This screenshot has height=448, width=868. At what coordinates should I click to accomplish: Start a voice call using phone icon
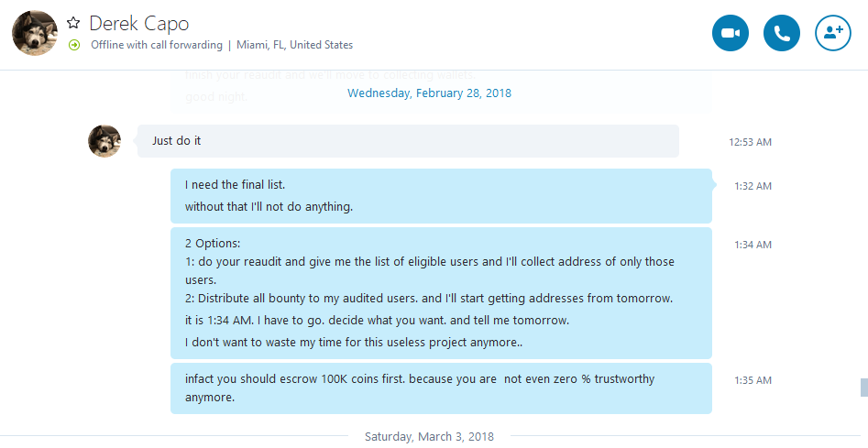click(782, 33)
